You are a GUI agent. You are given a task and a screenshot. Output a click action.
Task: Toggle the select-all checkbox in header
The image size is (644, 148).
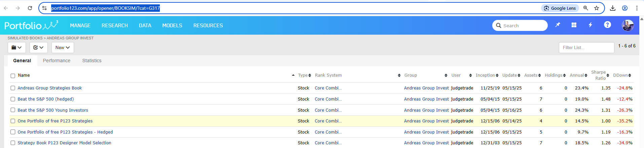[x=13, y=76]
